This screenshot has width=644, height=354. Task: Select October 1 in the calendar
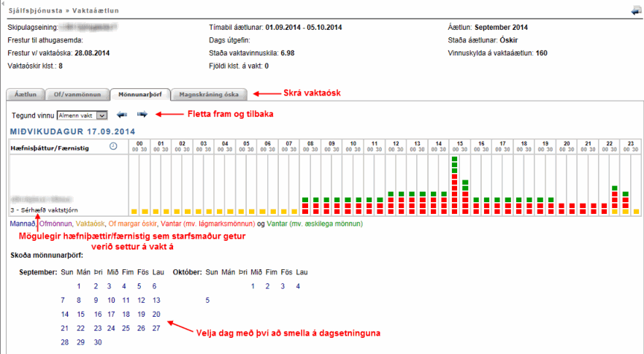(x=253, y=286)
